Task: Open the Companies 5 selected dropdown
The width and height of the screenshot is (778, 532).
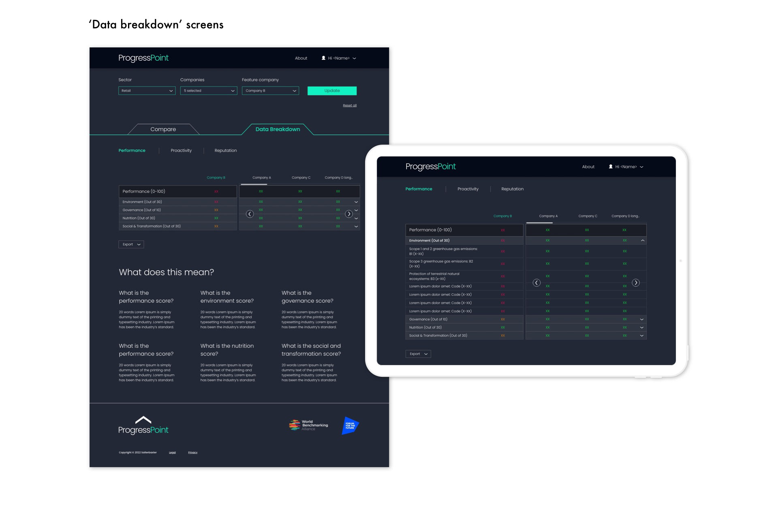Action: pyautogui.click(x=209, y=91)
